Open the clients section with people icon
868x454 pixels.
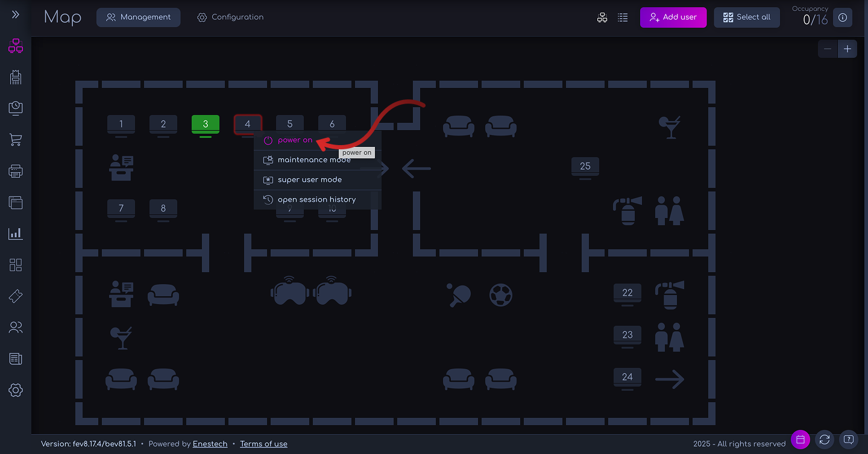click(15, 327)
